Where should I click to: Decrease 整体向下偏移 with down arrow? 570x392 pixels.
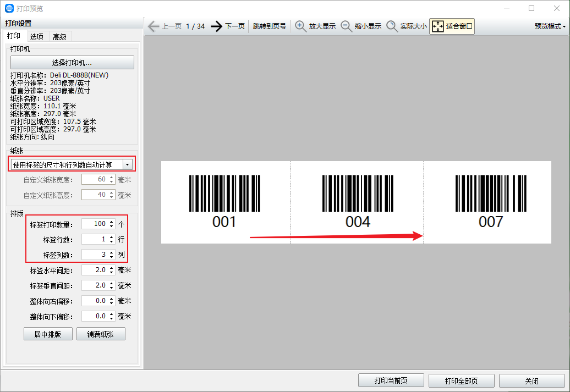pyautogui.click(x=112, y=319)
